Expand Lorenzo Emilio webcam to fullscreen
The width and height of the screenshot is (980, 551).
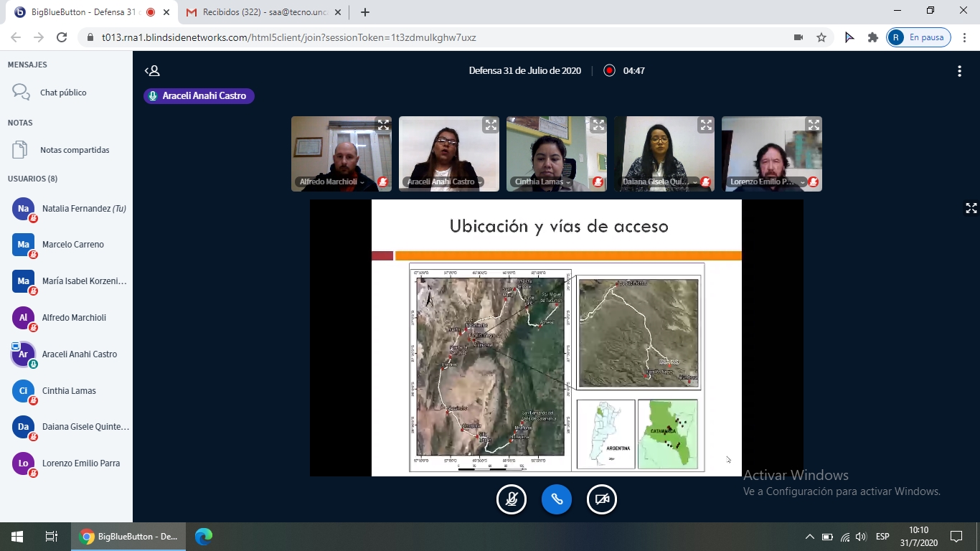(813, 126)
